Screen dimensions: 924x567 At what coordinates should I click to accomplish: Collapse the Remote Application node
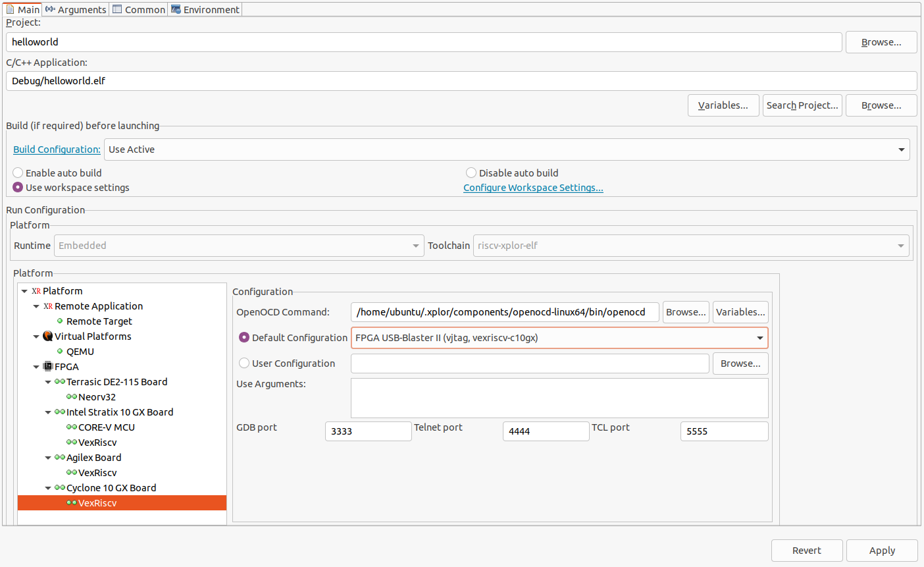pos(36,306)
